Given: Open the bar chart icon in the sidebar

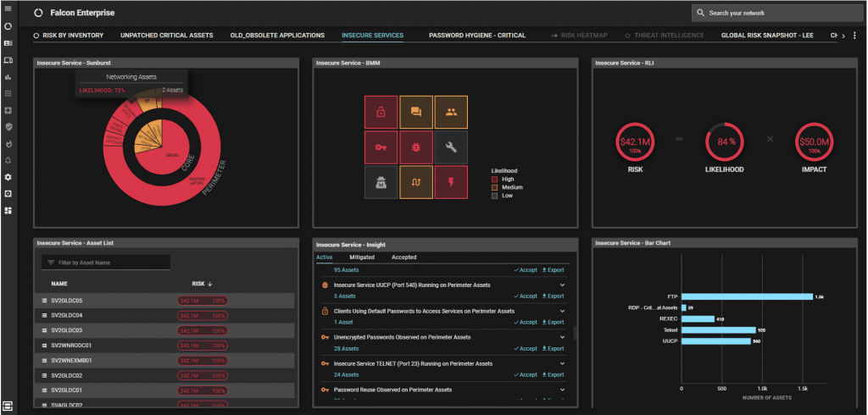Looking at the screenshot, I should [8, 76].
